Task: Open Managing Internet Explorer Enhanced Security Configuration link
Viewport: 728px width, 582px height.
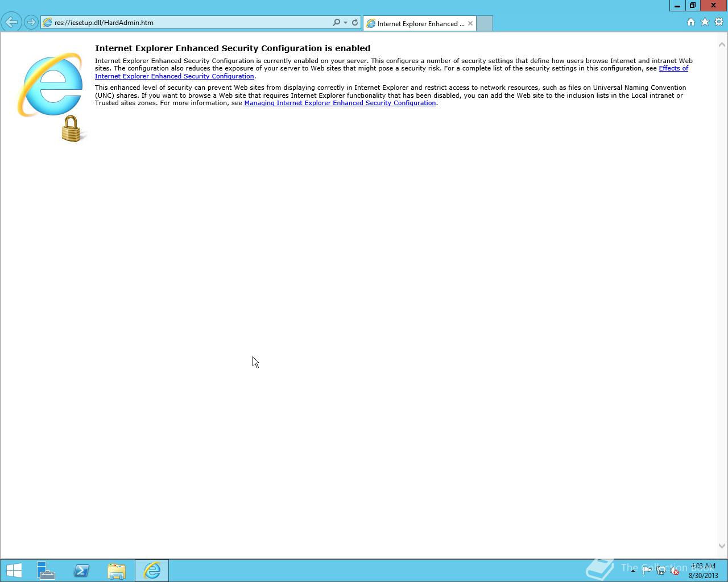Action: 340,103
